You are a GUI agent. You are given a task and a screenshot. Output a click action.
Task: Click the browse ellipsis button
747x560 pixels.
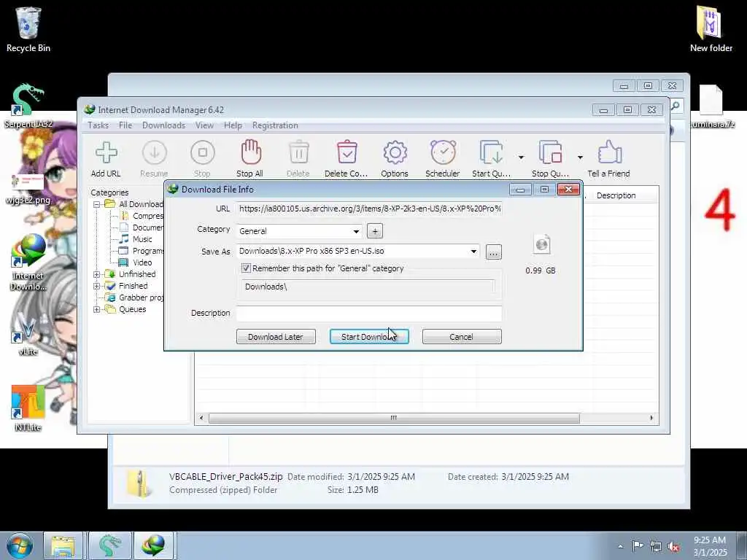tap(494, 252)
